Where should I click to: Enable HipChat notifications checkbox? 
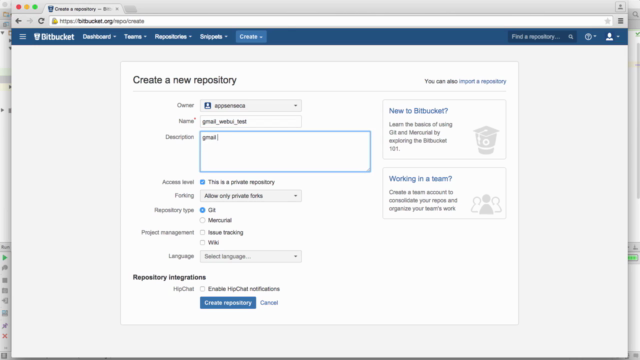(202, 289)
